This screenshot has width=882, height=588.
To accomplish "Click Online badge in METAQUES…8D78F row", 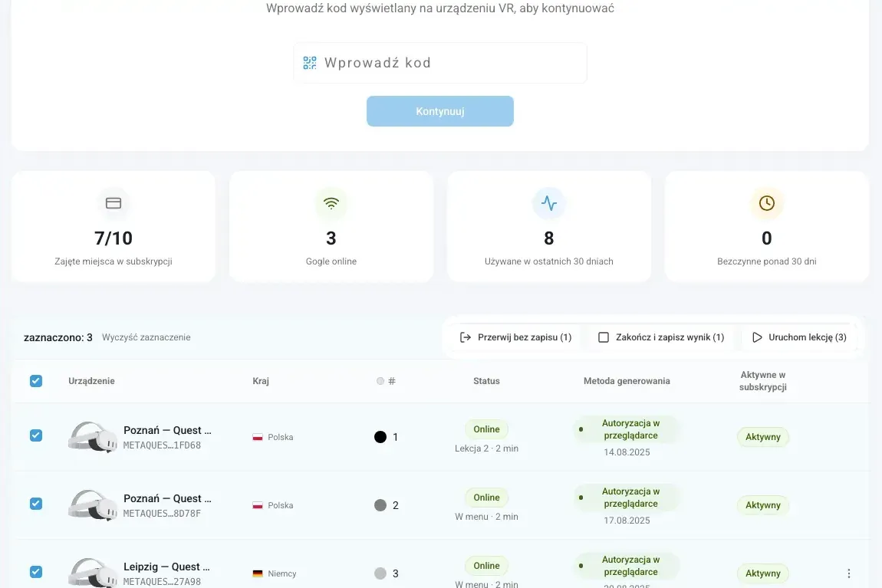I will (x=486, y=498).
